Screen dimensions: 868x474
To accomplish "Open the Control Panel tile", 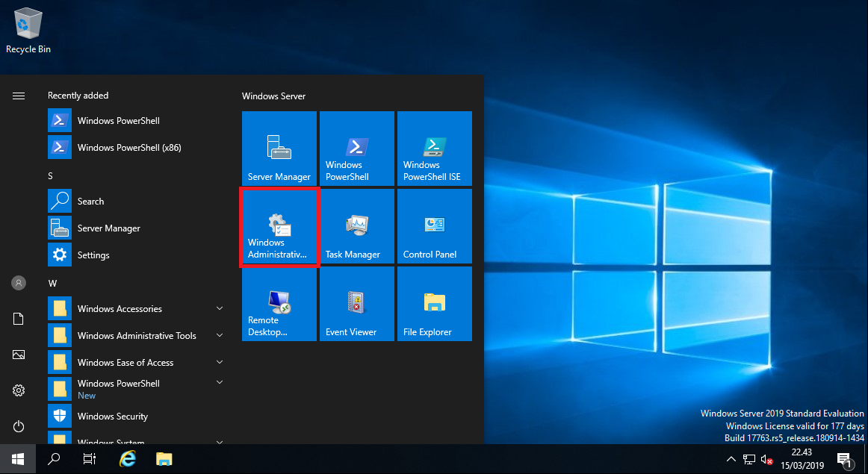I will (x=434, y=226).
